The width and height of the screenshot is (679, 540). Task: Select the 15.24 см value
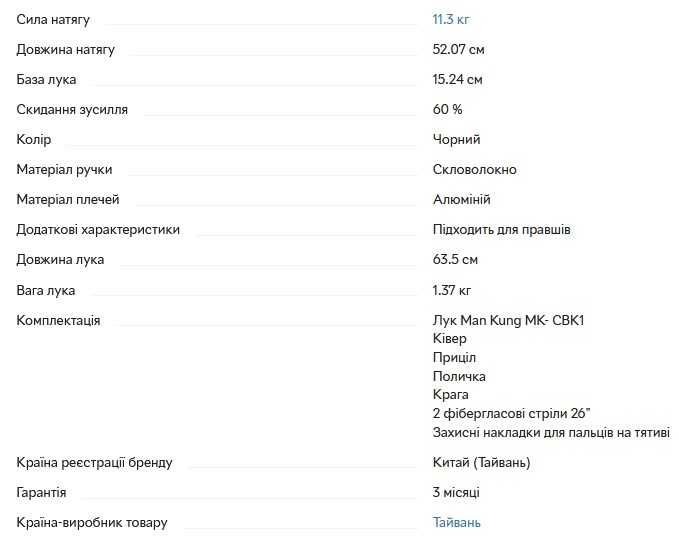458,79
